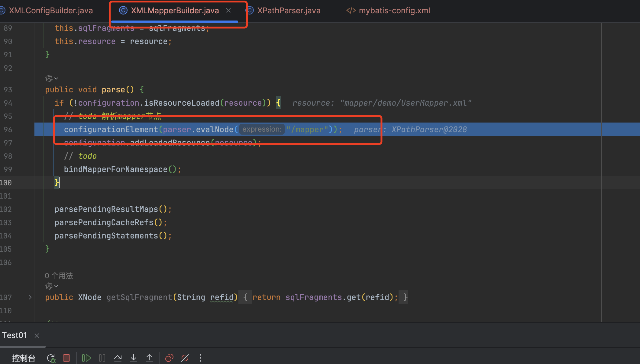640x364 pixels.
Task: Click inline value "mapper/demo/UserMapper.xml"
Action: [406, 103]
